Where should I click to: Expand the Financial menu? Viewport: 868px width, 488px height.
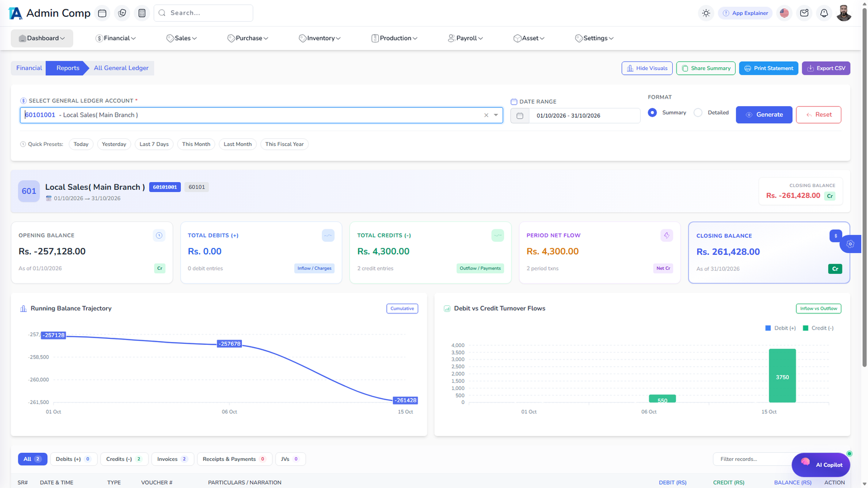point(116,38)
